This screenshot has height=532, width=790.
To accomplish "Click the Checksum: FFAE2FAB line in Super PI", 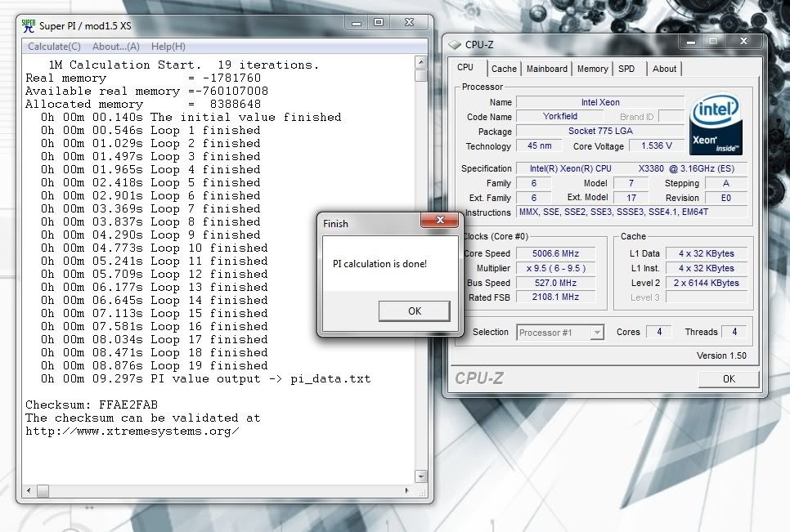I will point(92,405).
